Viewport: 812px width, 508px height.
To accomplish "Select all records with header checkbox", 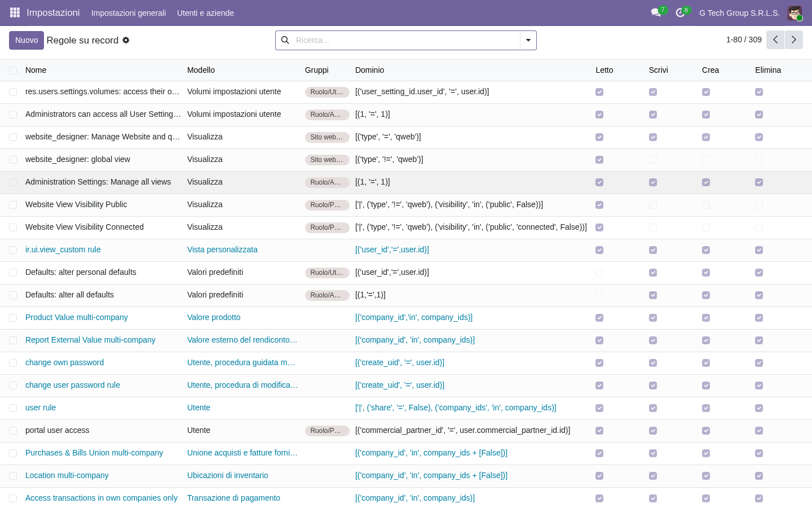I will 13,70.
